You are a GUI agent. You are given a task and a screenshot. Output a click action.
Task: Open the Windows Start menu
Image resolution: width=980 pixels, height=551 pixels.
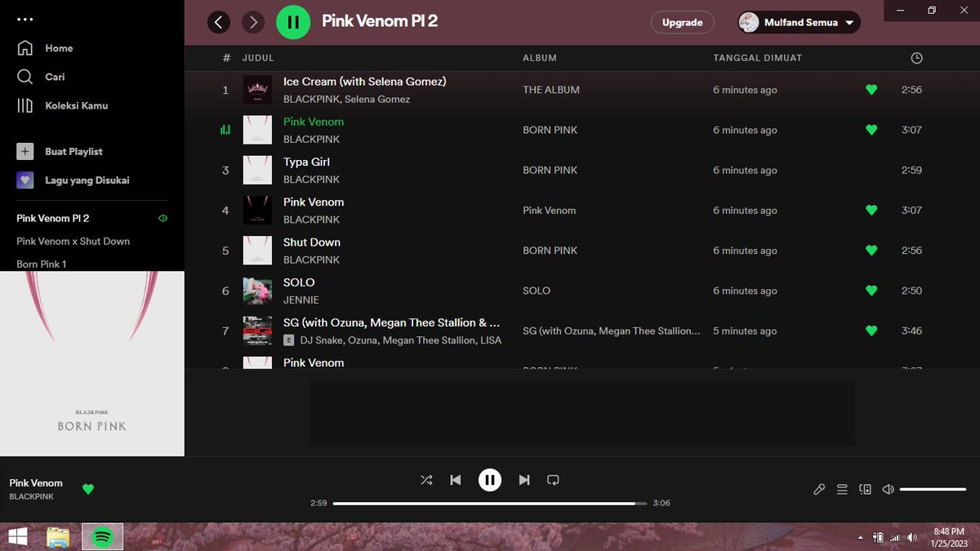(x=16, y=537)
